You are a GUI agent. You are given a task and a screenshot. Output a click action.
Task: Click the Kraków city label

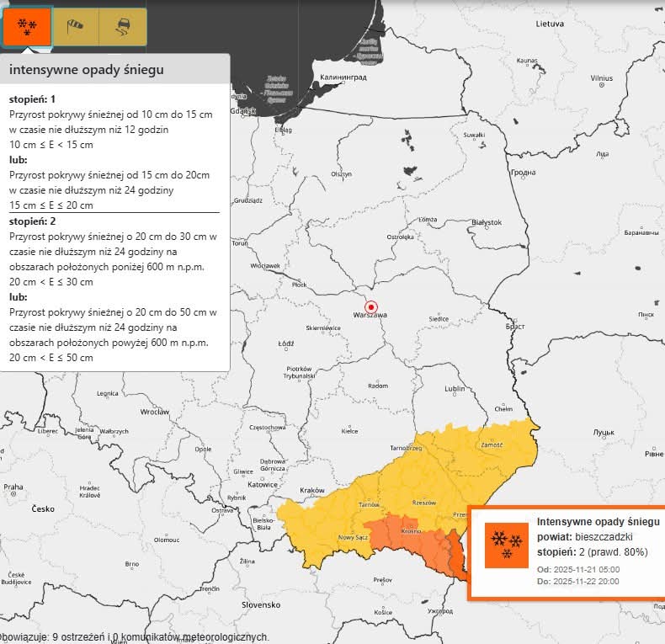[x=312, y=490]
